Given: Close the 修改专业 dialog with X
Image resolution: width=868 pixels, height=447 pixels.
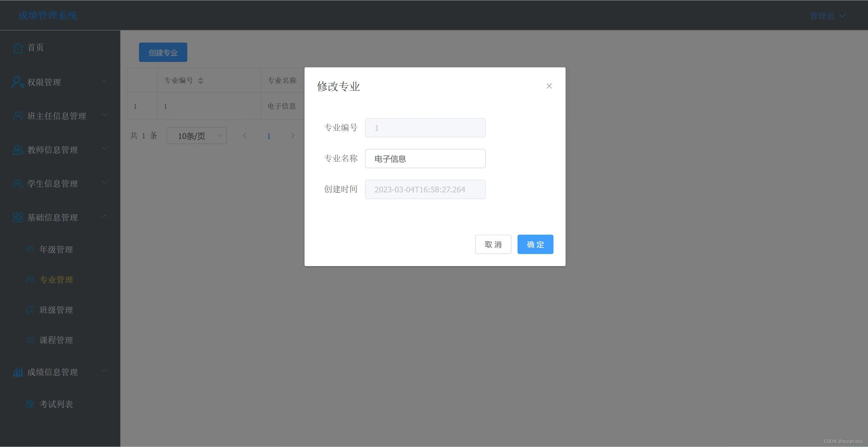Looking at the screenshot, I should 549,86.
